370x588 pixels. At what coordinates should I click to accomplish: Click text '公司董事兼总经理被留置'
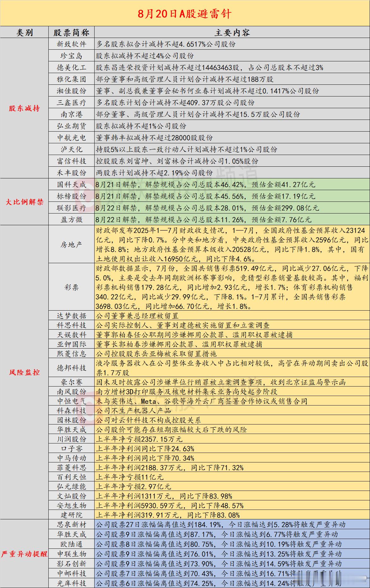pos(137,316)
